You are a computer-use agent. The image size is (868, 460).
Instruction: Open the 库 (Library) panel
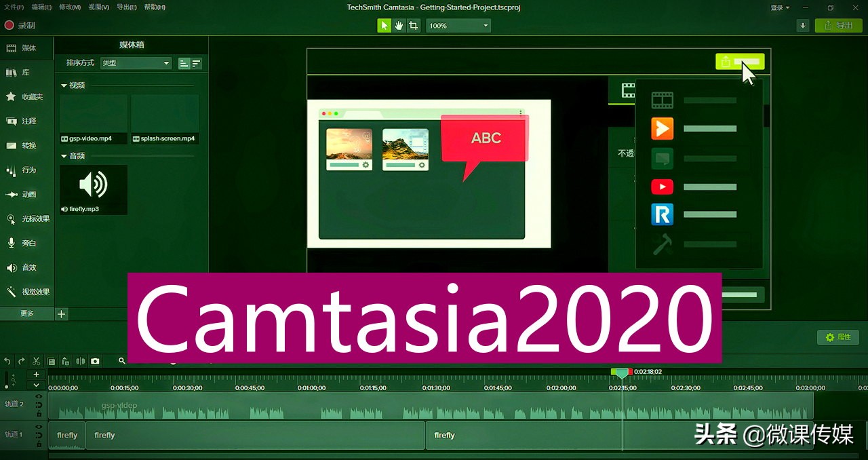(x=27, y=73)
